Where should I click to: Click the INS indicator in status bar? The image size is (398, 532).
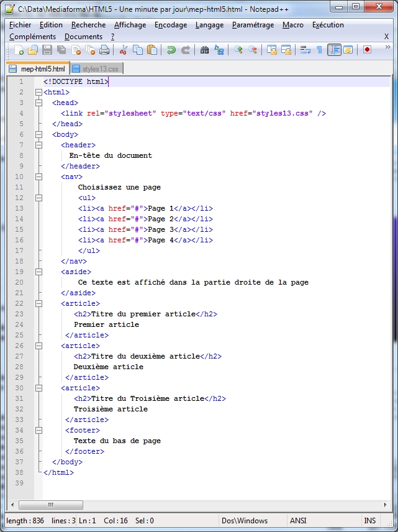pyautogui.click(x=370, y=521)
